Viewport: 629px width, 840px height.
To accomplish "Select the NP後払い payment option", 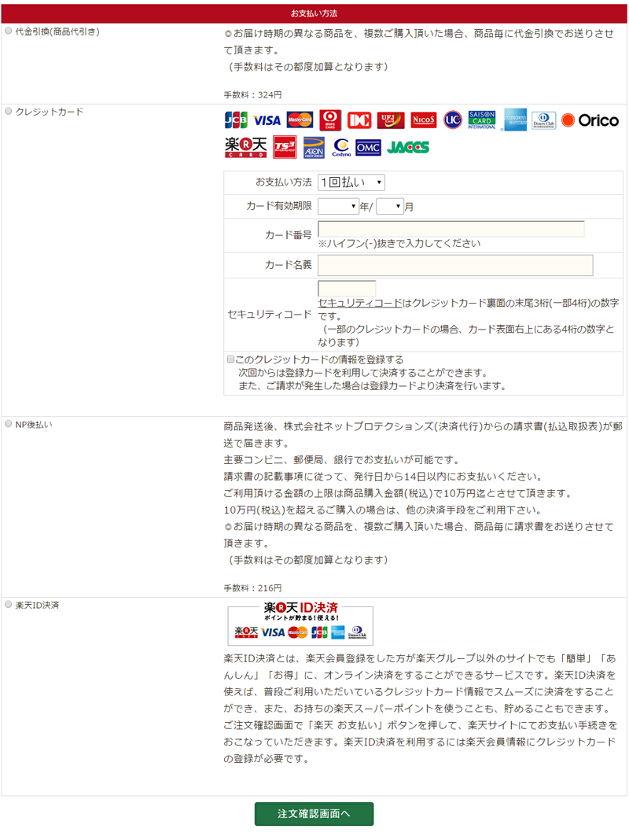I will pyautogui.click(x=9, y=424).
